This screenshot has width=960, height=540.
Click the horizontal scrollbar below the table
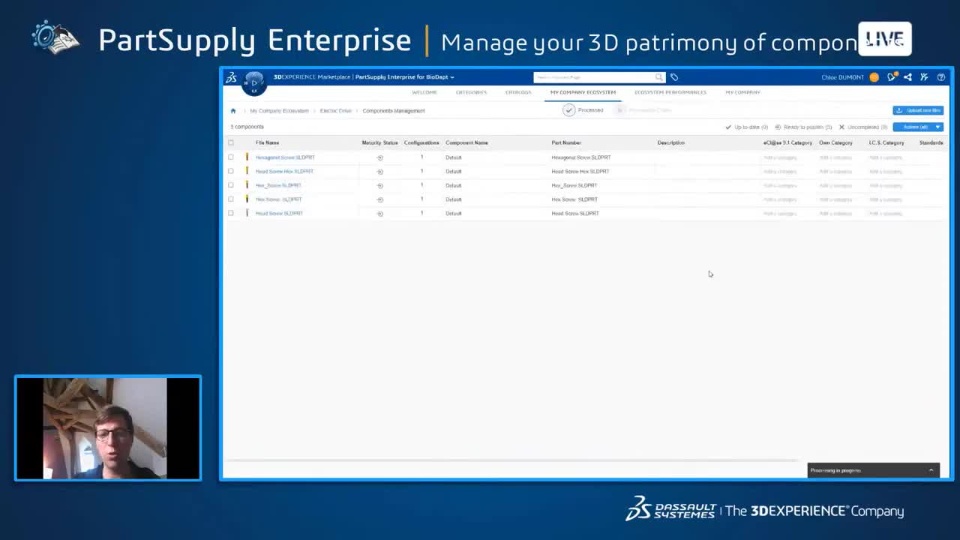click(x=512, y=460)
